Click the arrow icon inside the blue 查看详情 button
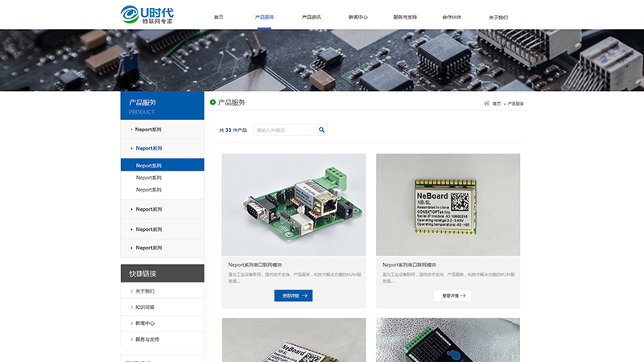 305,295
